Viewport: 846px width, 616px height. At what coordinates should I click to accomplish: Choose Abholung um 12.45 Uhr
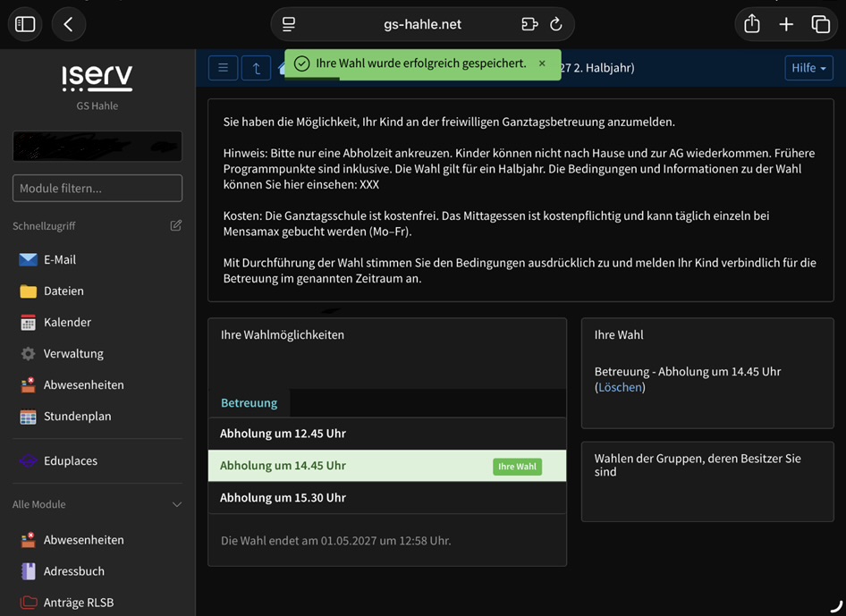387,434
